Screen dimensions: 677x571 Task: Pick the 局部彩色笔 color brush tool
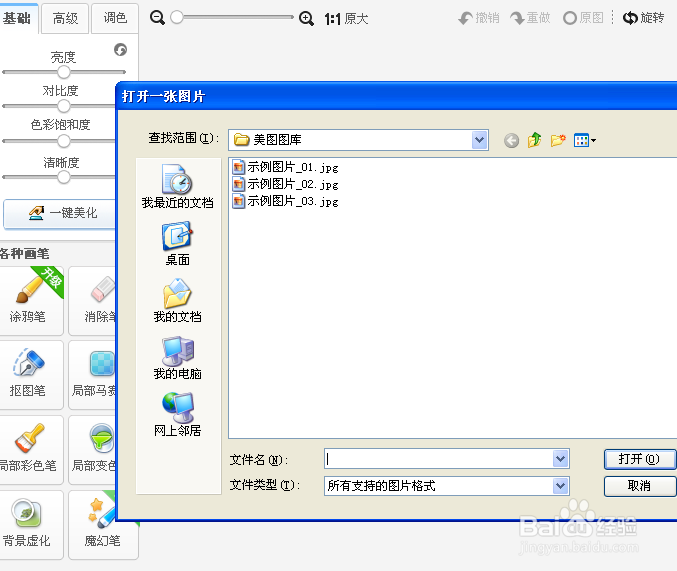point(30,450)
